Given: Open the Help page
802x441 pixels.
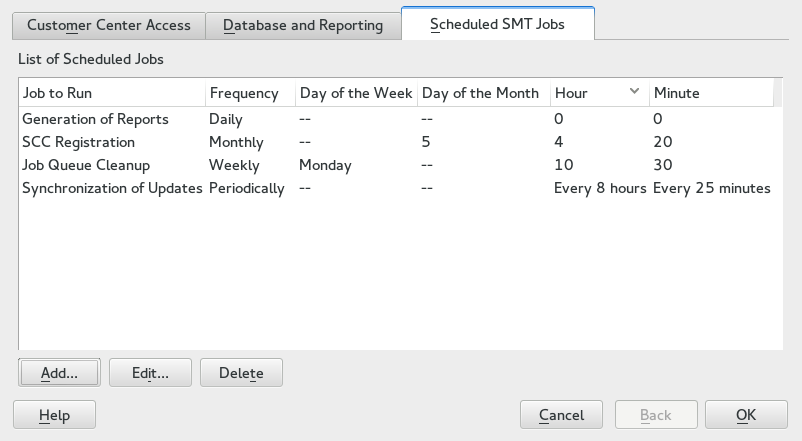Looking at the screenshot, I should point(54,414).
